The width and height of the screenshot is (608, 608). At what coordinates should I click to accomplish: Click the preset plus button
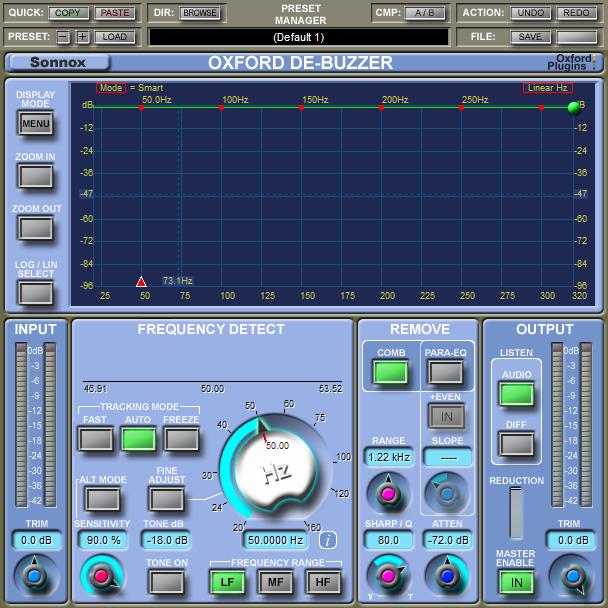(x=82, y=37)
